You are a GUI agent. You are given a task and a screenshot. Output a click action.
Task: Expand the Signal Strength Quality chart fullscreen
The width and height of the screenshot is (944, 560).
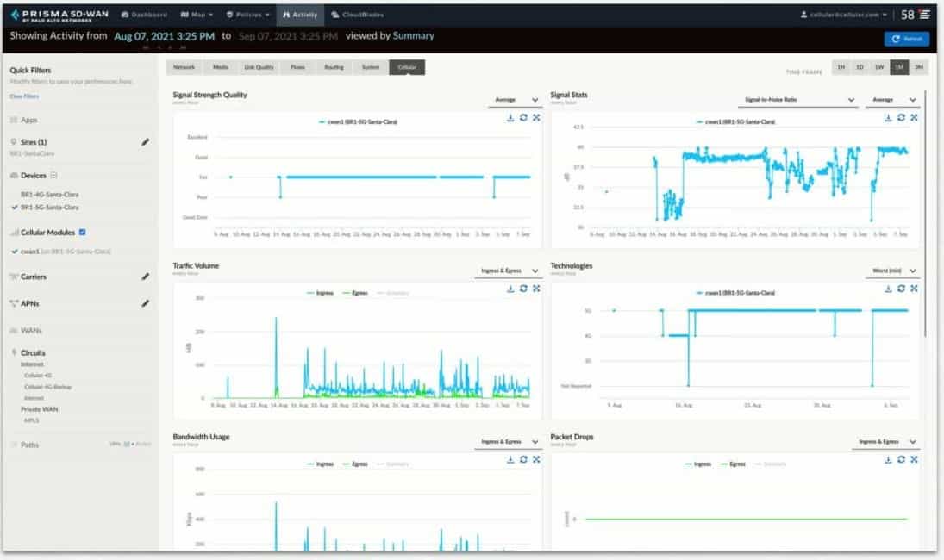pyautogui.click(x=536, y=118)
